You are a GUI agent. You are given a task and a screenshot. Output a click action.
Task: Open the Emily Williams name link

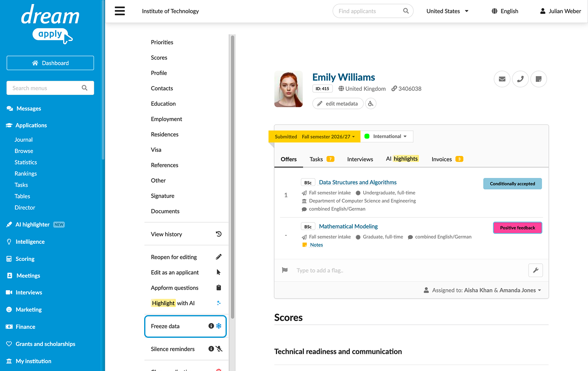click(343, 77)
